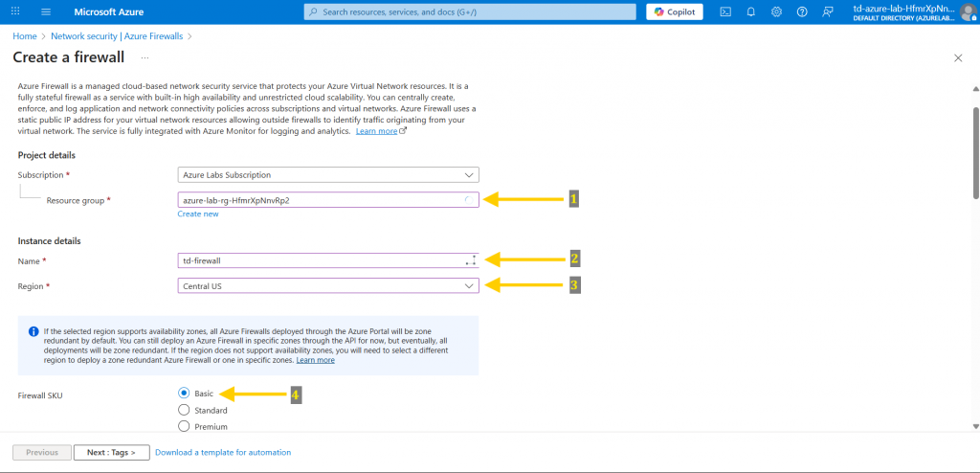Select the Standard firewall SKU
Image resolution: width=980 pixels, height=473 pixels.
[x=184, y=411]
